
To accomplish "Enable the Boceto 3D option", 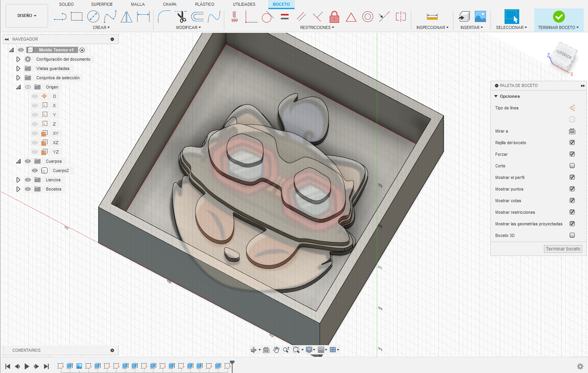I will [572, 235].
